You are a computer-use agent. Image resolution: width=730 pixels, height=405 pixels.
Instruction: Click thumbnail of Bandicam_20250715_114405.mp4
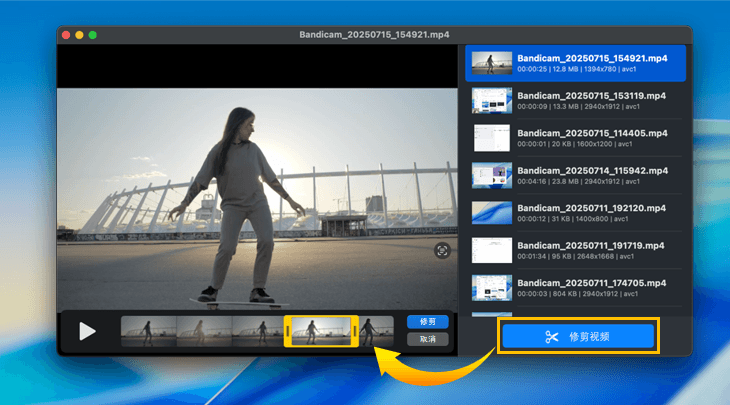(x=492, y=138)
